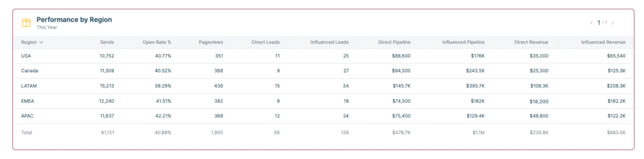Select the USA region row

323,56
